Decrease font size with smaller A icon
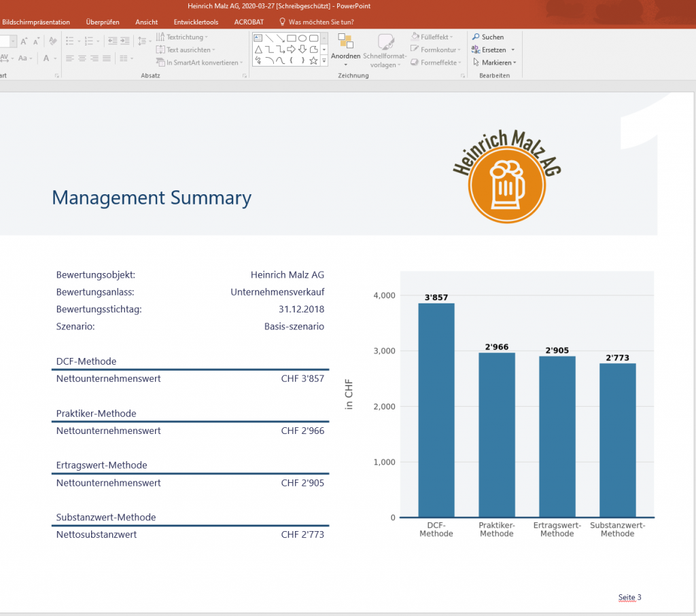The height and width of the screenshot is (616, 696). tap(37, 41)
